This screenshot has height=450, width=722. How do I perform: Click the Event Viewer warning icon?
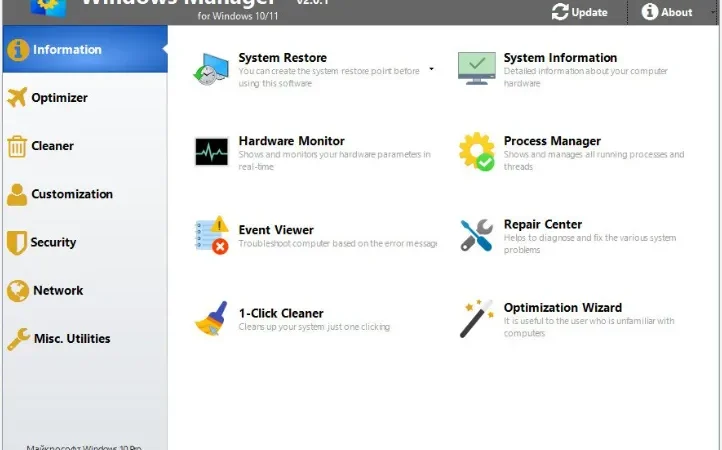[212, 235]
